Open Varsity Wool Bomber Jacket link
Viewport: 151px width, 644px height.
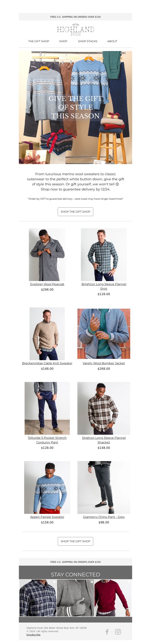tap(104, 363)
